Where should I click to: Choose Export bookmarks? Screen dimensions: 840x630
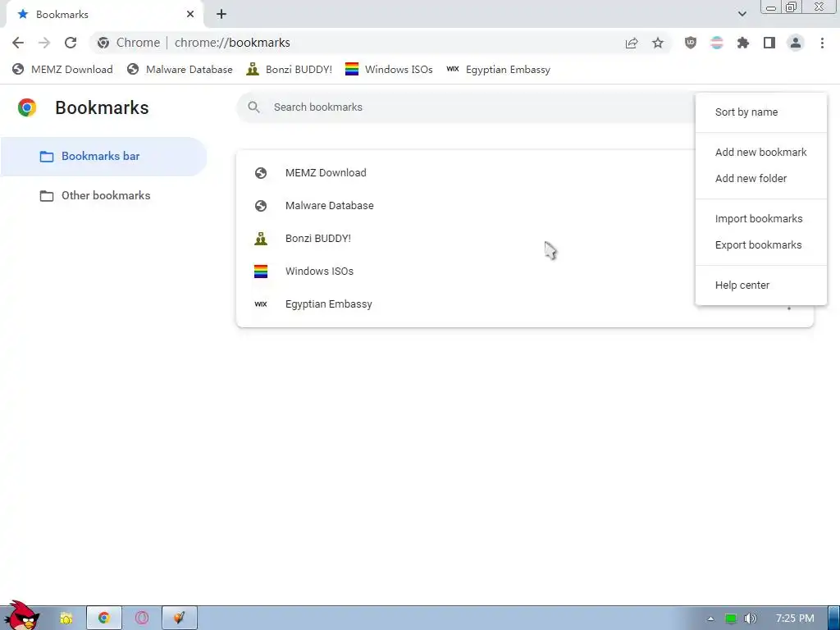pos(760,244)
